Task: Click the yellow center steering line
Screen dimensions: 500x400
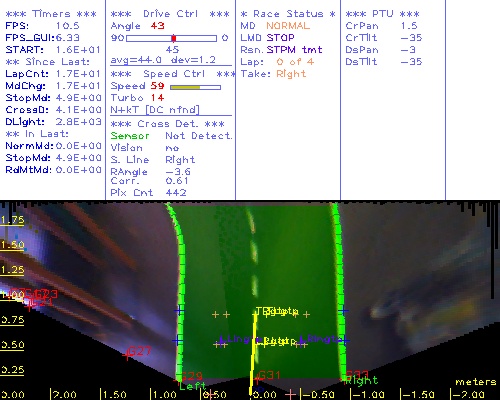Action: tap(253, 353)
